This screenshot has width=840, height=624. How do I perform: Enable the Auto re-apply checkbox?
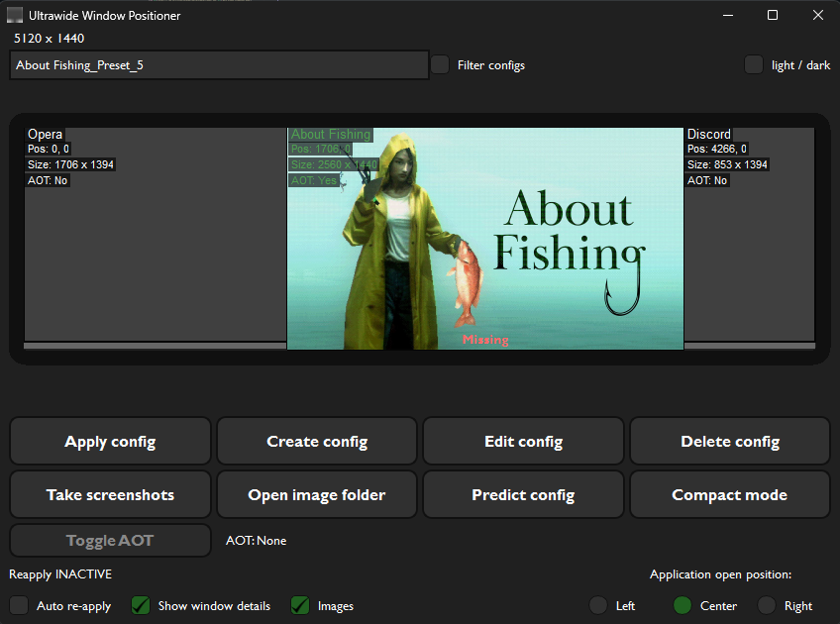click(19, 606)
